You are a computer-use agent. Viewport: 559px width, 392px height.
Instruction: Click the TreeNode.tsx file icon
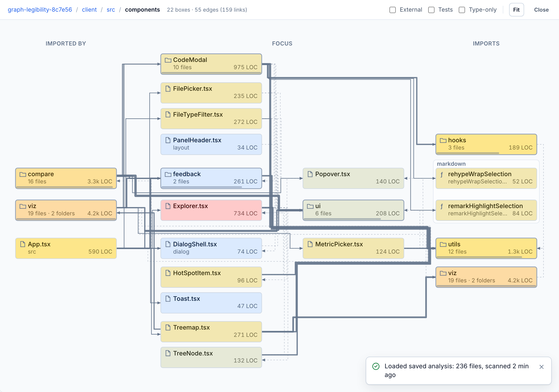pyautogui.click(x=168, y=353)
